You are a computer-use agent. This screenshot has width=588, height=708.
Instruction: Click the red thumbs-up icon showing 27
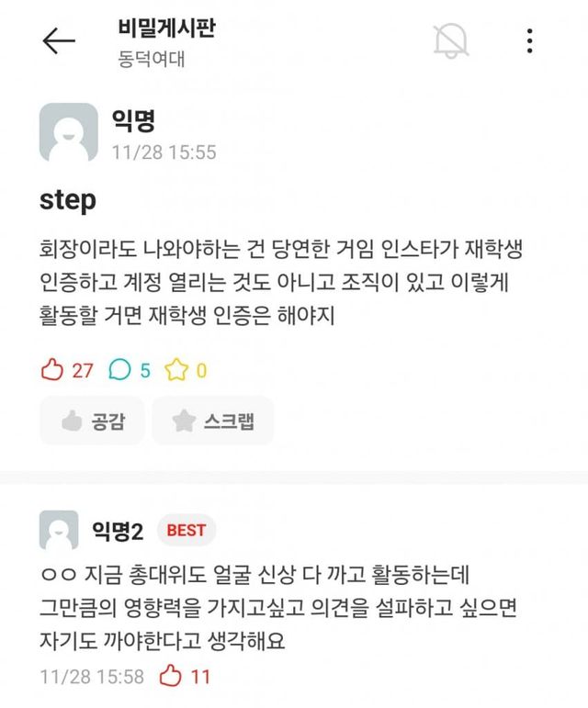(51, 370)
